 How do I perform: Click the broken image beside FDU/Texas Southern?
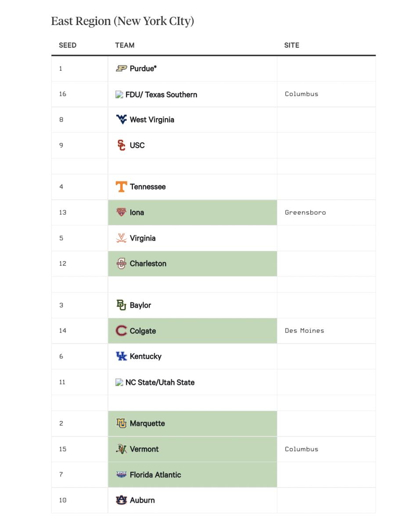click(119, 94)
